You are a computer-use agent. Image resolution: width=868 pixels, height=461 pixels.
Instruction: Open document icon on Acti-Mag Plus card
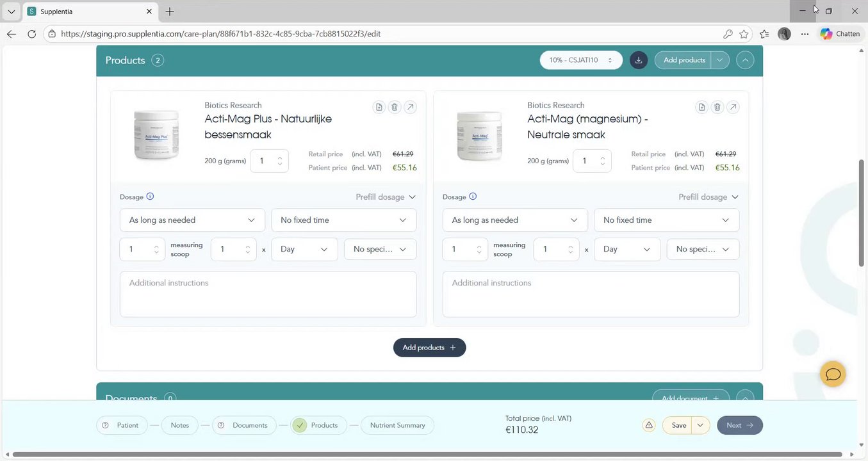coord(379,107)
